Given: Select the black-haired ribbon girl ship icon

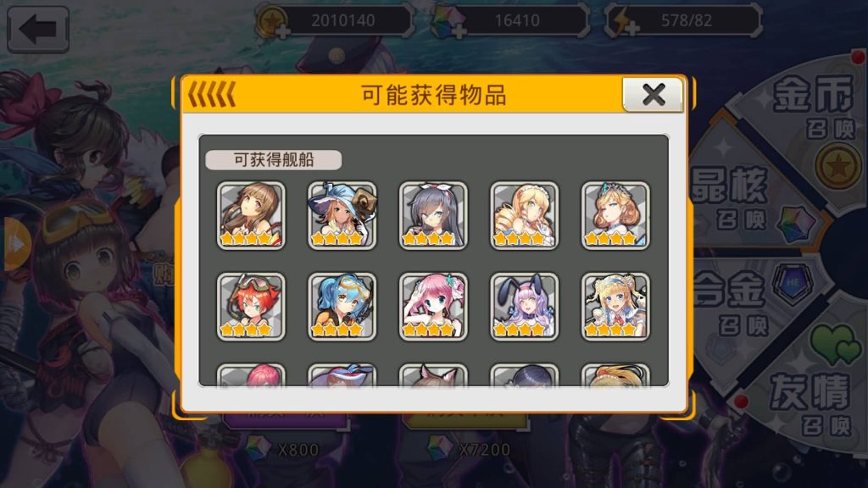Looking at the screenshot, I should click(433, 215).
